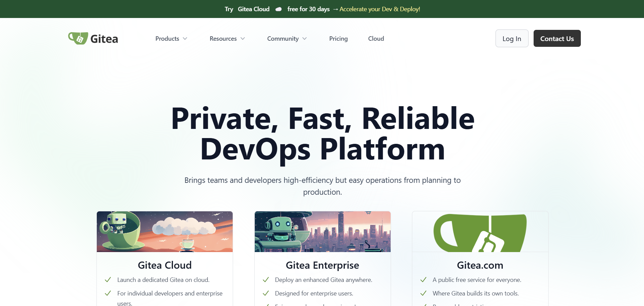Click the Gitea wordmark next to the logo
Viewport: 644px width, 306px height.
coord(104,39)
